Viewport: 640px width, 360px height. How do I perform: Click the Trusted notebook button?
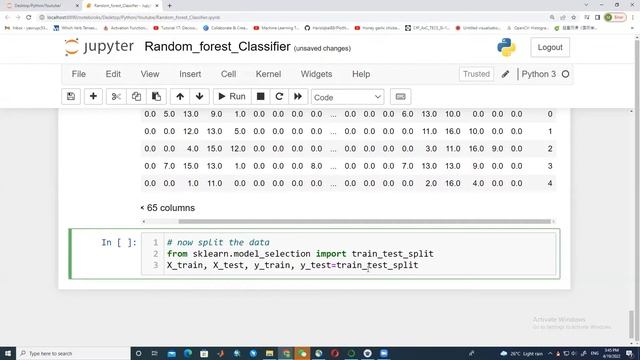(476, 74)
